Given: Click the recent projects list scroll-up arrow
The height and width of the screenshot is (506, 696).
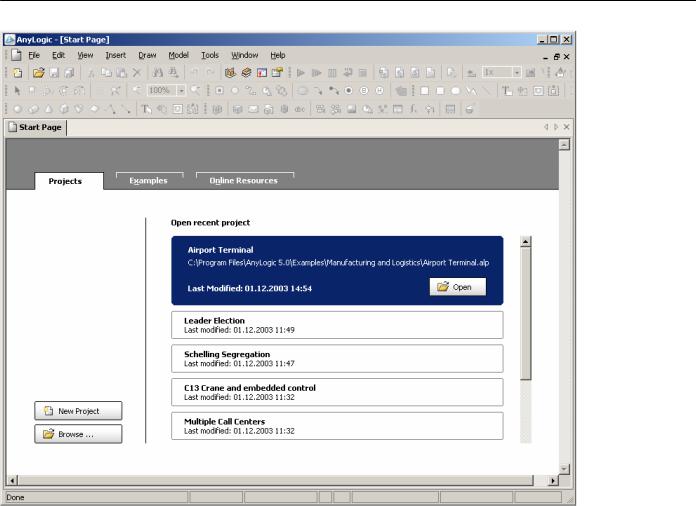Looking at the screenshot, I should point(526,241).
